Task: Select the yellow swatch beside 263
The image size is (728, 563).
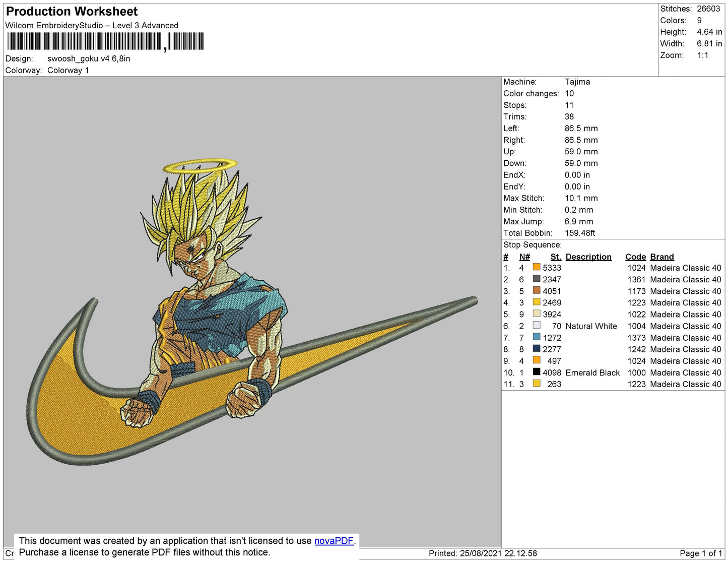Action: point(537,384)
